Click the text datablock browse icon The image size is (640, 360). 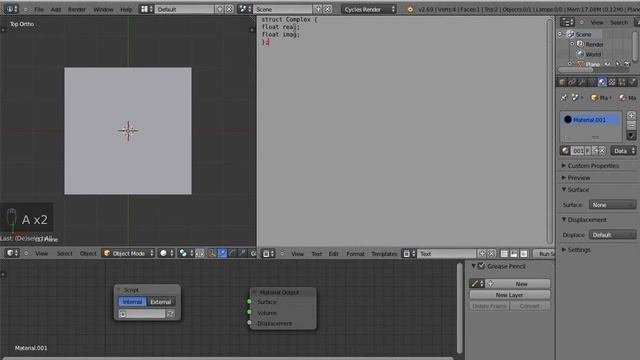(409, 254)
